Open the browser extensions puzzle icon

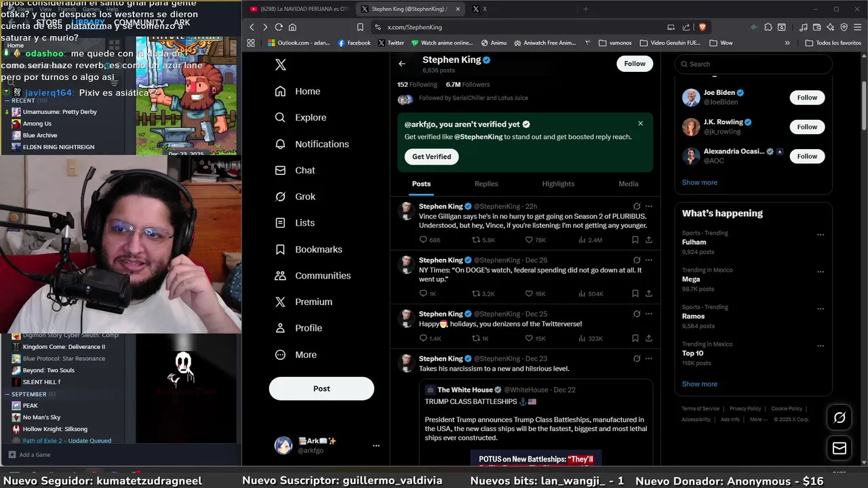[x=768, y=27]
